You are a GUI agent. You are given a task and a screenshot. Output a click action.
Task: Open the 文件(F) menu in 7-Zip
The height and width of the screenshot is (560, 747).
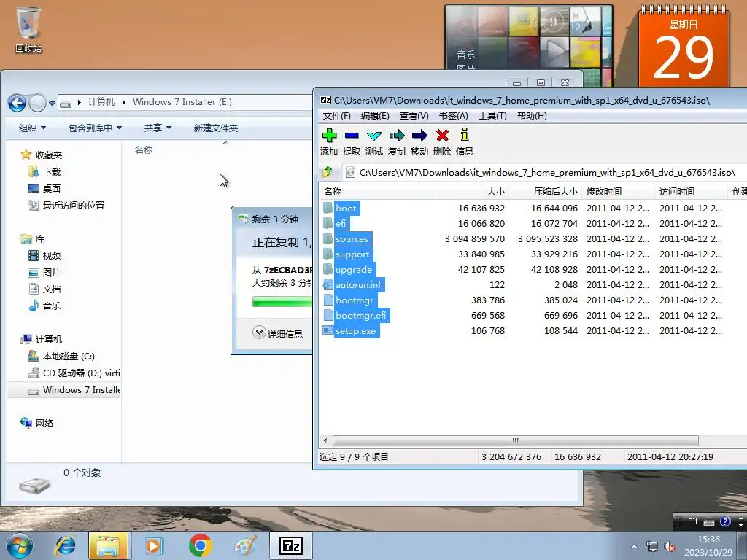pyautogui.click(x=337, y=116)
